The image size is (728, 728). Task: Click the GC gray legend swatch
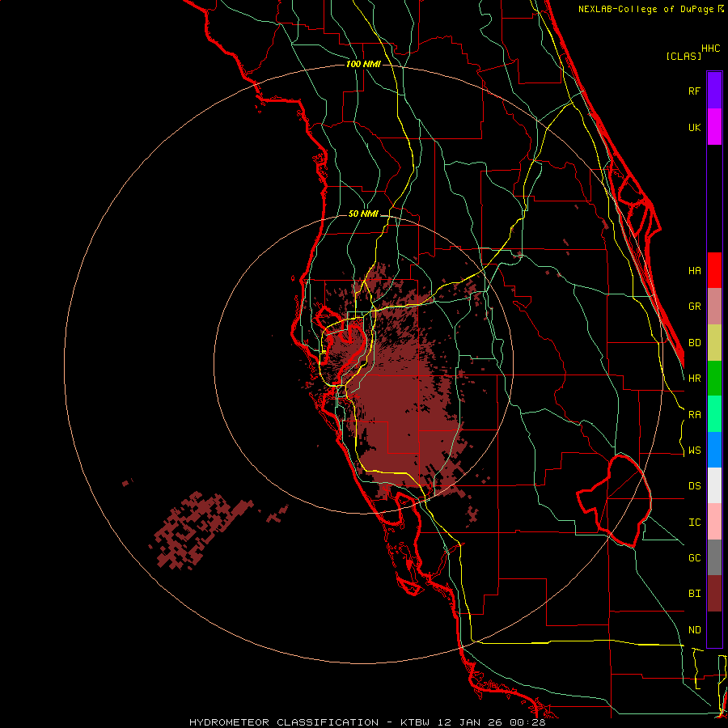[x=714, y=557]
